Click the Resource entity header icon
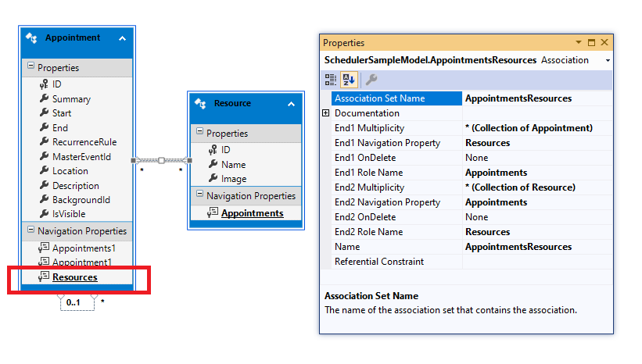 (200, 103)
